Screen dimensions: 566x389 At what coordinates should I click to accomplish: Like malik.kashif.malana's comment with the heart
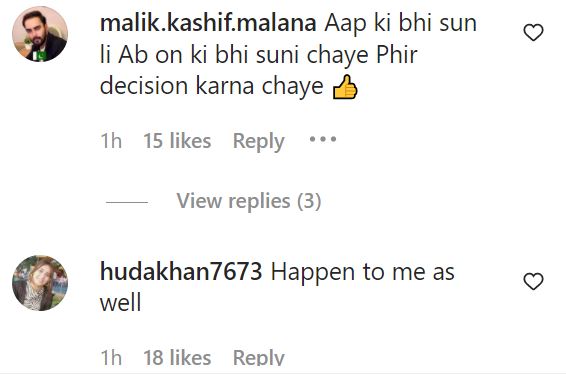click(533, 32)
